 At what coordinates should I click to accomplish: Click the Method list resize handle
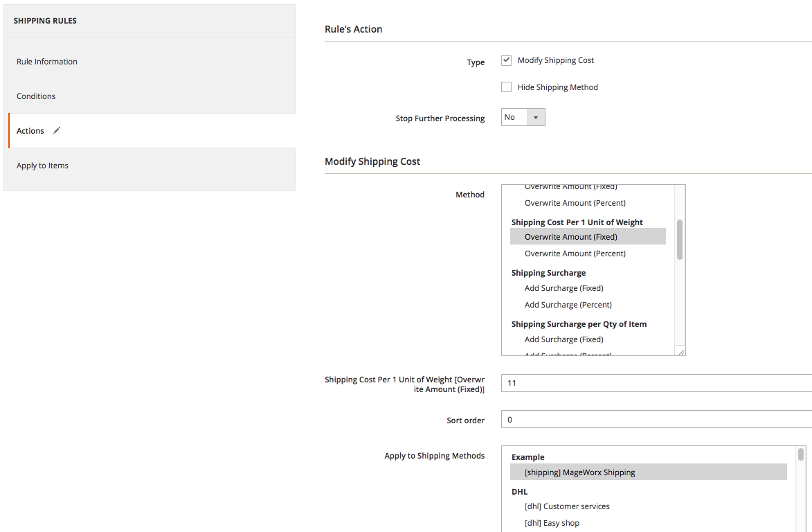(680, 351)
